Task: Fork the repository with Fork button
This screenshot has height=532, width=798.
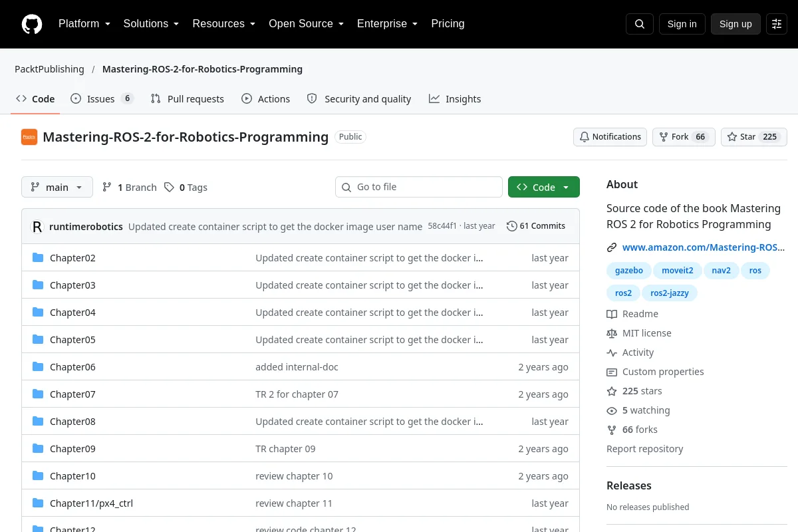Action: coord(684,137)
